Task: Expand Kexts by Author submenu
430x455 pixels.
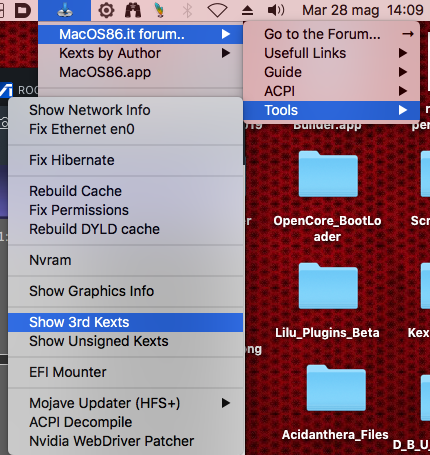Action: 140,53
